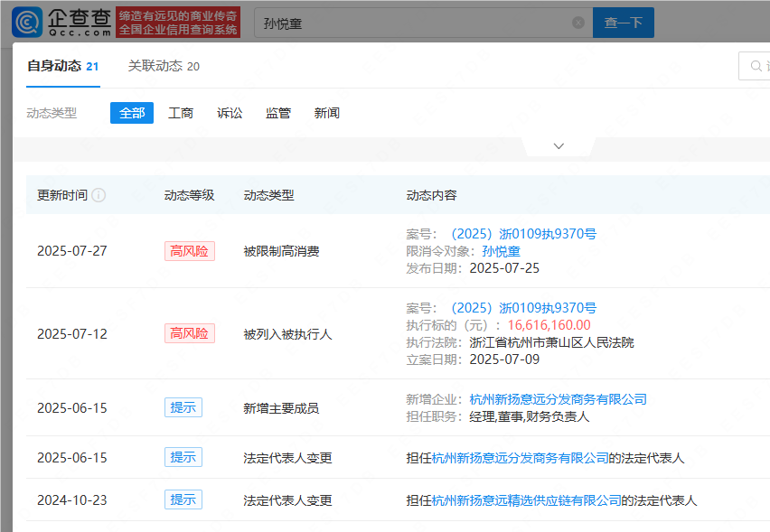
Task: Click the red slogan banner beside the logo
Action: pyautogui.click(x=178, y=22)
